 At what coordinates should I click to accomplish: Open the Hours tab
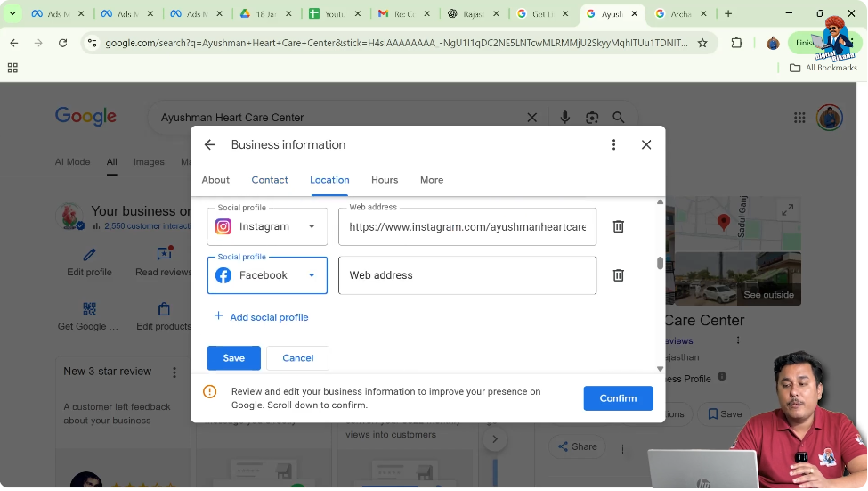click(385, 180)
